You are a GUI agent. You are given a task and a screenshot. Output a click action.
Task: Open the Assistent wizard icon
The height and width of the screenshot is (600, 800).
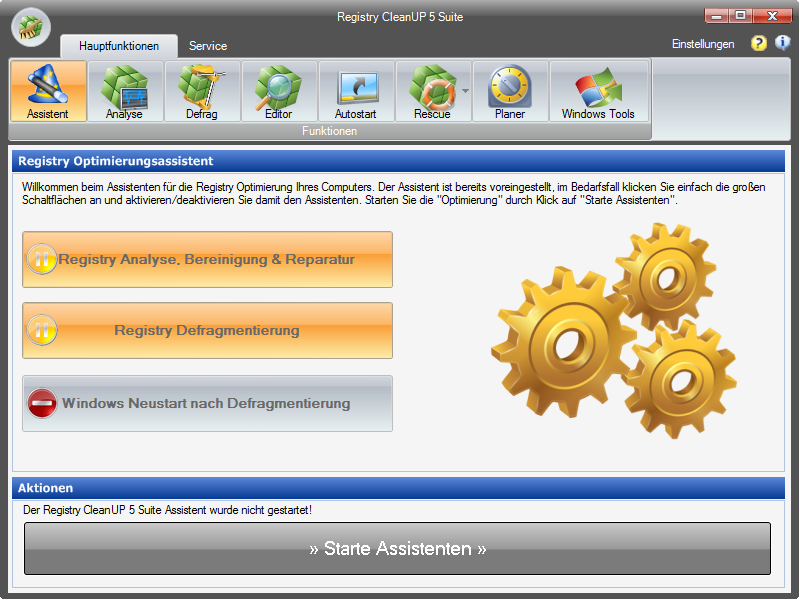[48, 91]
